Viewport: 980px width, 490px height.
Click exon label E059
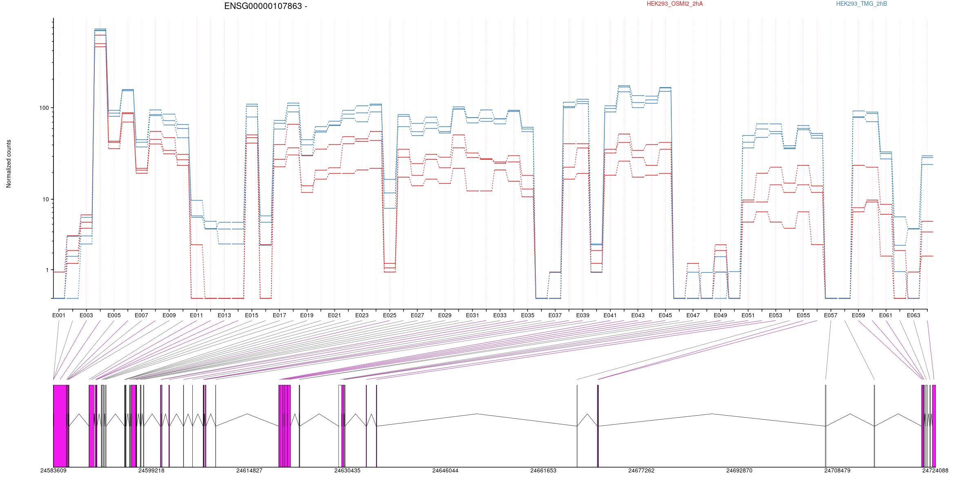[858, 315]
